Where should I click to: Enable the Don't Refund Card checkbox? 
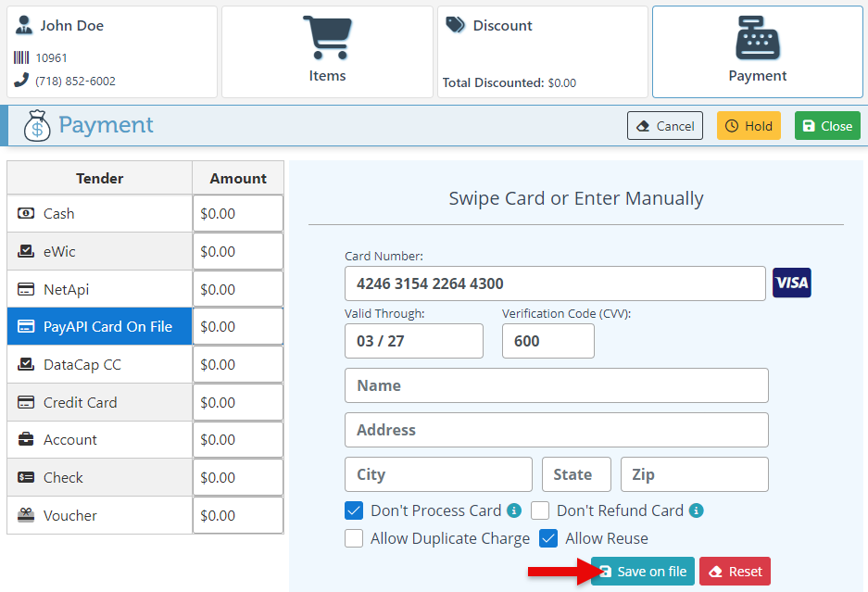coord(540,510)
